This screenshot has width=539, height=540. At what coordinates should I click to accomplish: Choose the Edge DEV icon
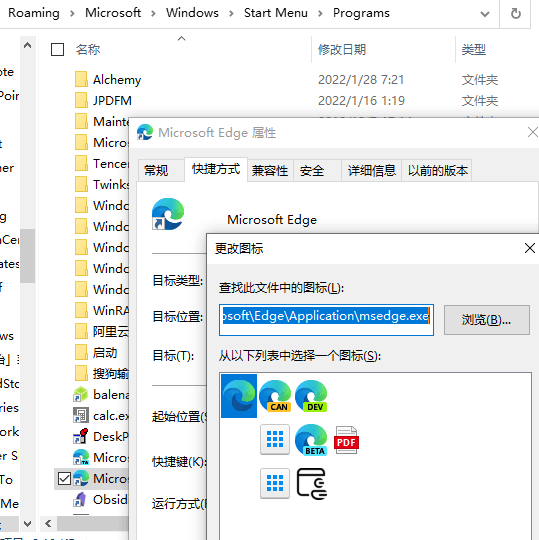(x=311, y=396)
